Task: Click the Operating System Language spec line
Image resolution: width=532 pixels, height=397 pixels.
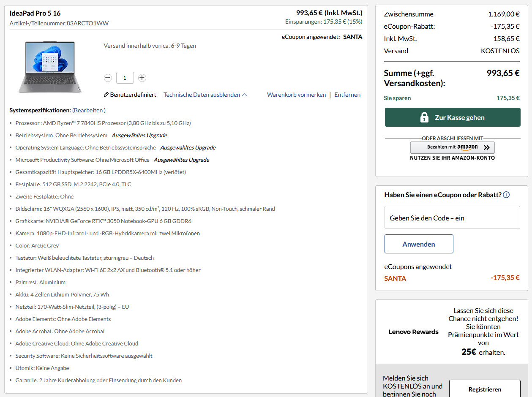Action: click(86, 147)
